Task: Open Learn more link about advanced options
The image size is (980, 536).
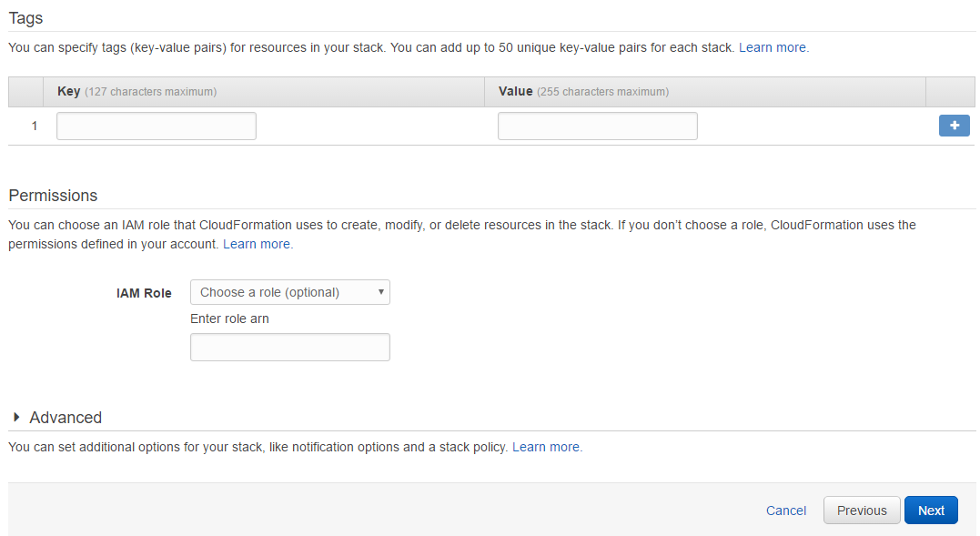Action: pos(546,448)
